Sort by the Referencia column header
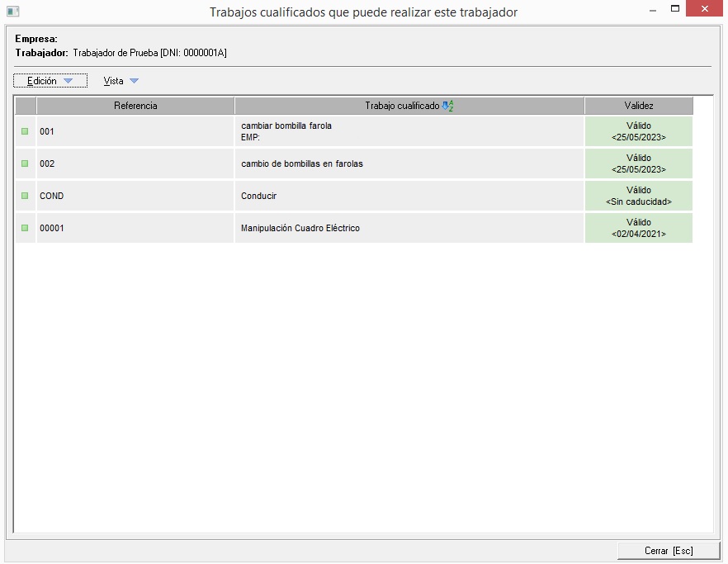728x564 pixels. [x=135, y=106]
